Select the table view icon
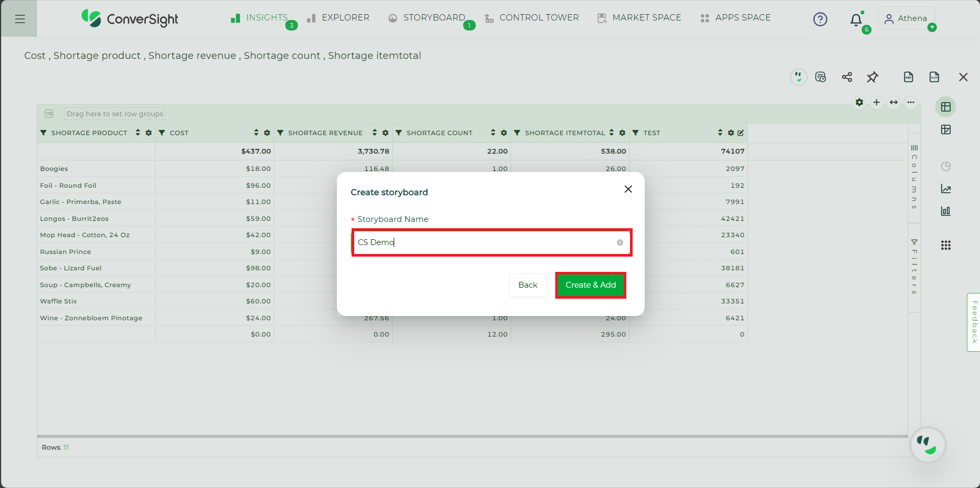This screenshot has width=980, height=488. click(946, 107)
